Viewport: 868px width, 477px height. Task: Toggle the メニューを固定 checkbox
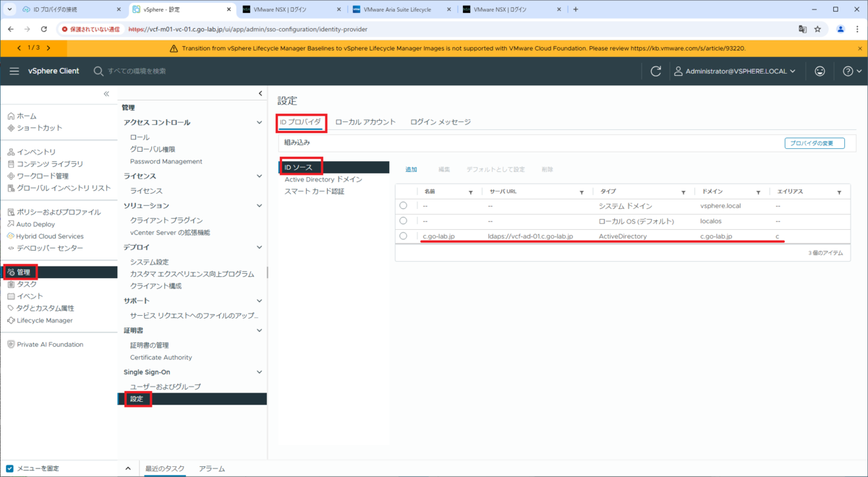pyautogui.click(x=10, y=468)
